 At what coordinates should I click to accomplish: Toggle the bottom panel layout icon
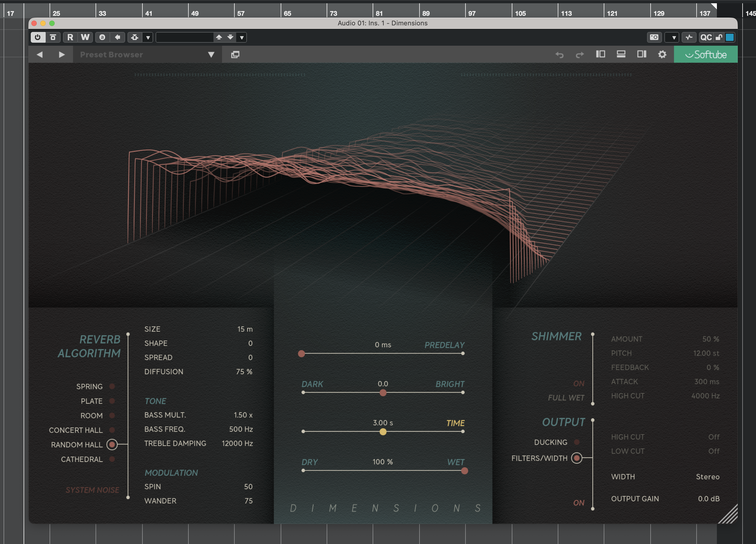(621, 54)
